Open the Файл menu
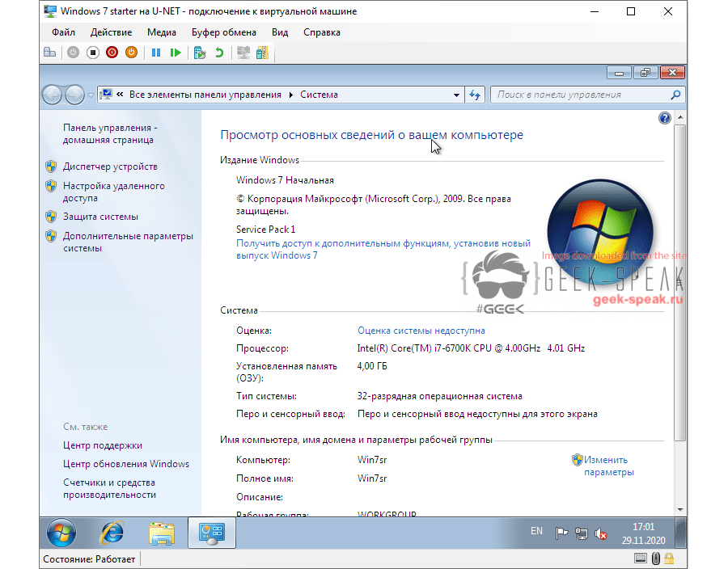Screen dimensions: 728x569 coord(64,32)
